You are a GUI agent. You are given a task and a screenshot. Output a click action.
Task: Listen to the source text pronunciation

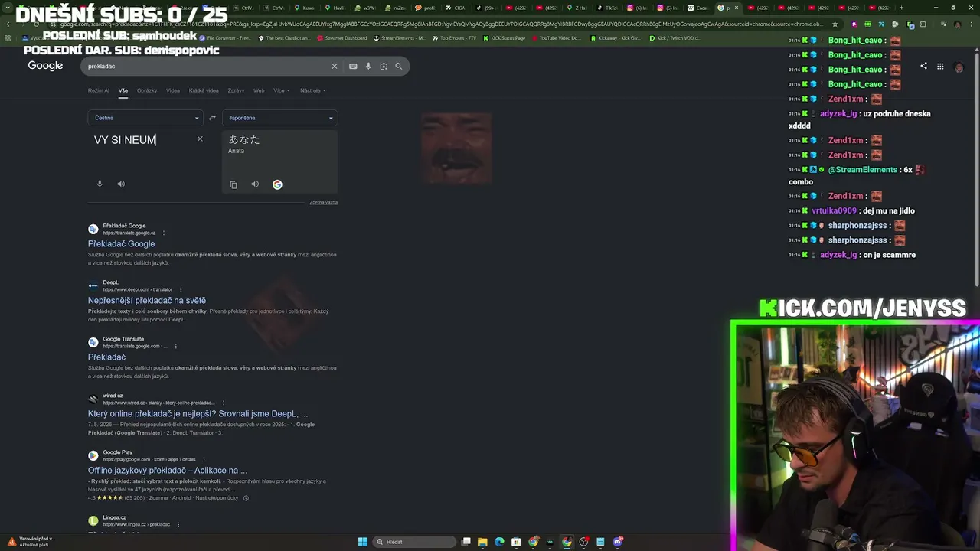pos(121,184)
